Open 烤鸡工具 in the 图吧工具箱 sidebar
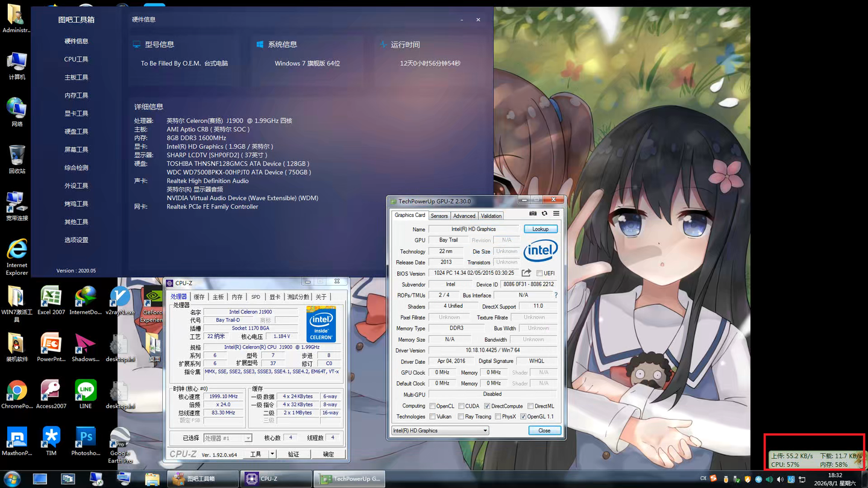 pyautogui.click(x=77, y=204)
